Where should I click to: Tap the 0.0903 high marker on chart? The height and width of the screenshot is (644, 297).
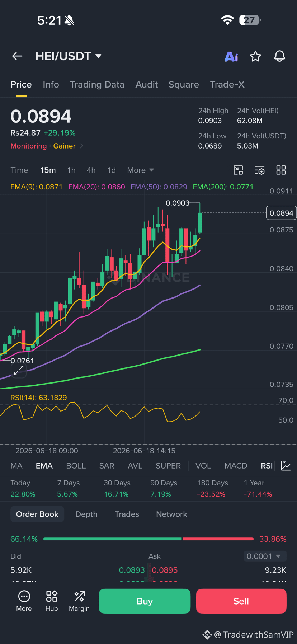[178, 203]
